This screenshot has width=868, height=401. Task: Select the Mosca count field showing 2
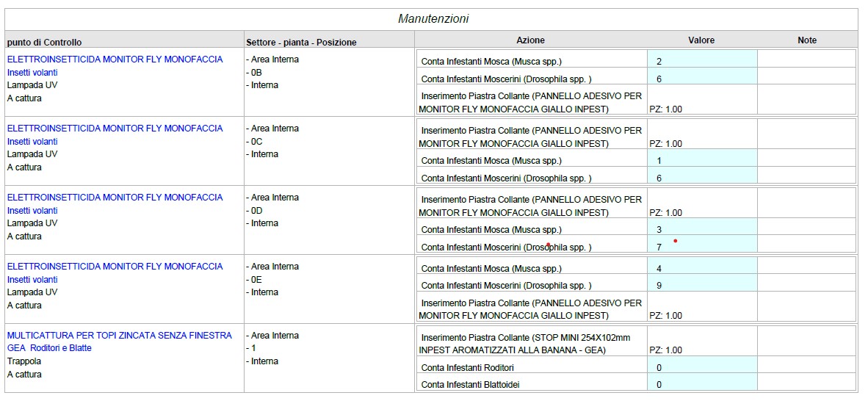(x=701, y=62)
